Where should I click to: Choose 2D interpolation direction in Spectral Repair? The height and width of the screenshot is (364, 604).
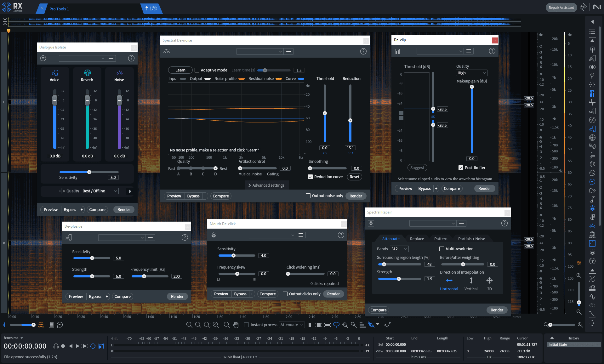click(489, 284)
